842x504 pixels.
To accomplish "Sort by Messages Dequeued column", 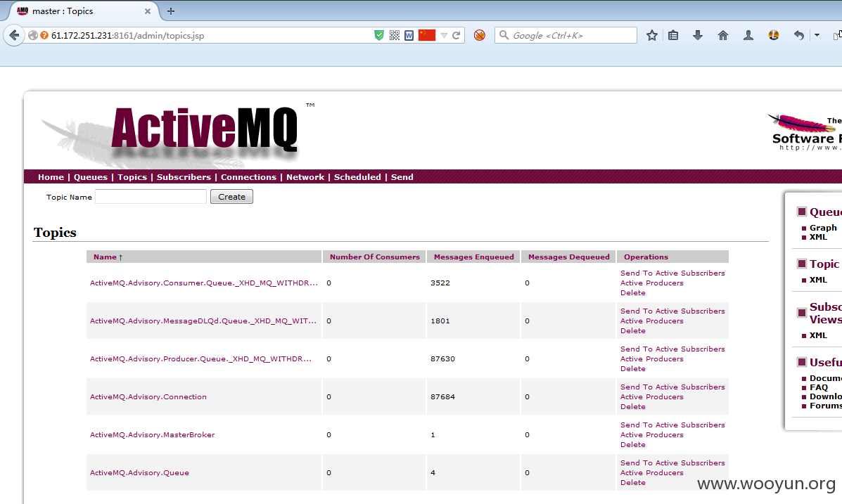I will [x=568, y=257].
